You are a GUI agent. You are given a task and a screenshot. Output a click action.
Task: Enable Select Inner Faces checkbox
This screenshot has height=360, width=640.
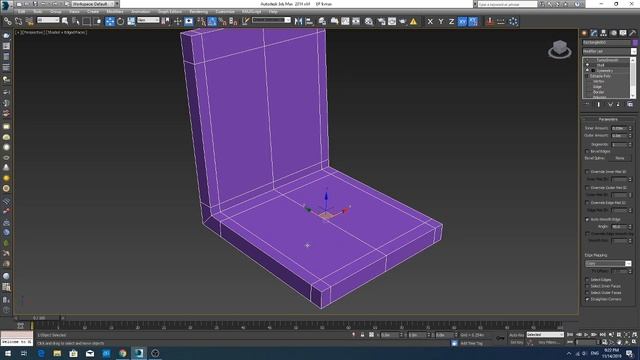587,286
